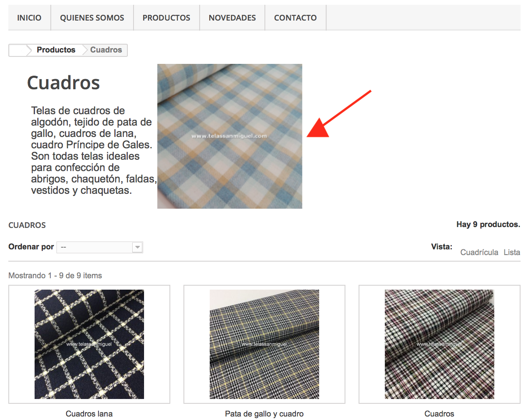This screenshot has width=528, height=420.
Task: Click the 'Vista:' label
Action: click(x=442, y=247)
